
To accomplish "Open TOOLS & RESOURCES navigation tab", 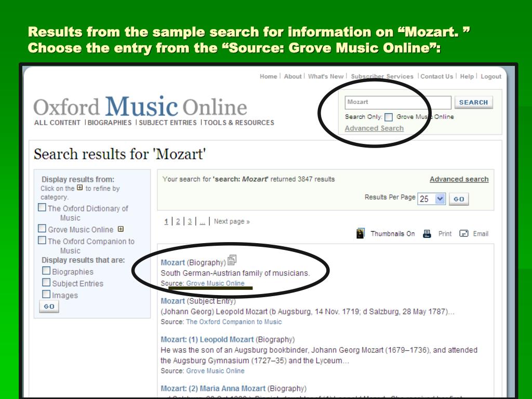I will pos(239,123).
